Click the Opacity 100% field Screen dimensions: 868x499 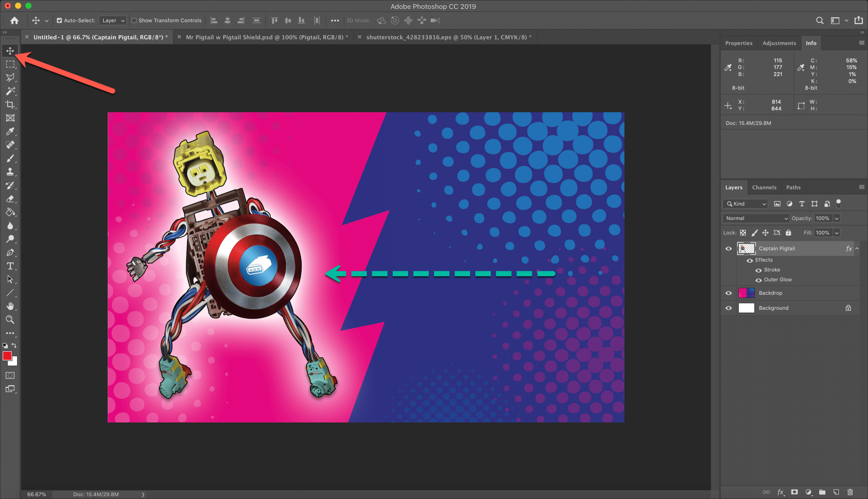click(x=823, y=218)
